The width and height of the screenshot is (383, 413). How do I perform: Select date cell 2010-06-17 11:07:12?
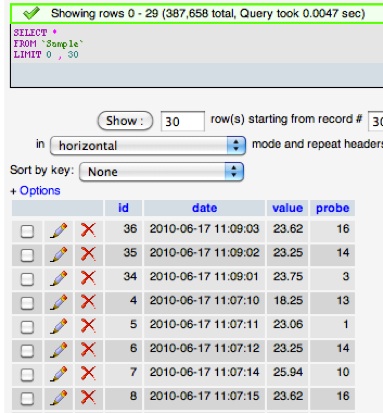point(204,348)
